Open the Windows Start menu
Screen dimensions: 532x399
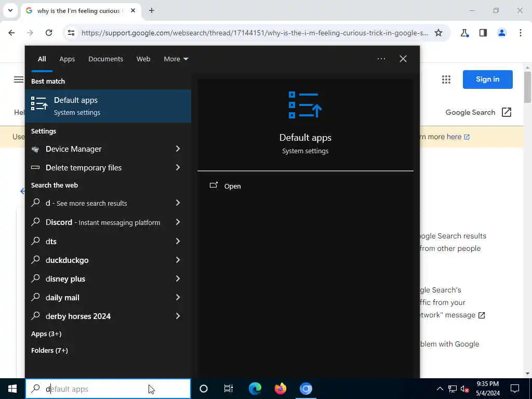[12, 389]
